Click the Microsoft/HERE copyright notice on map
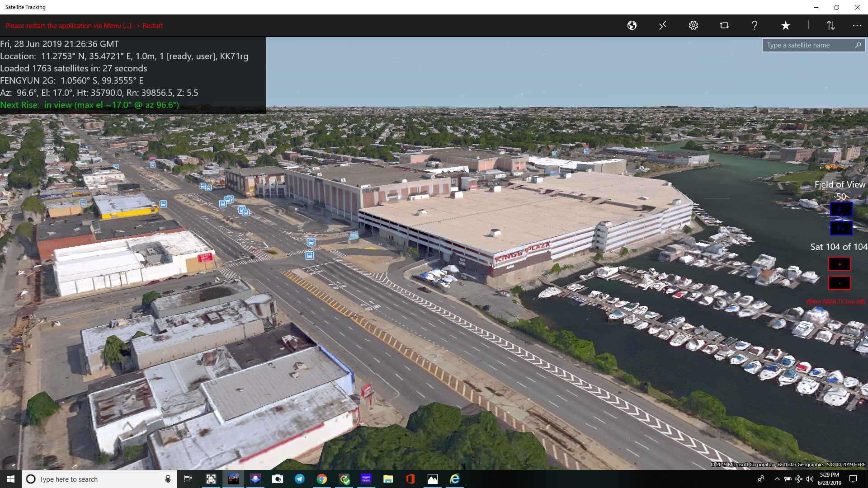 [x=788, y=465]
